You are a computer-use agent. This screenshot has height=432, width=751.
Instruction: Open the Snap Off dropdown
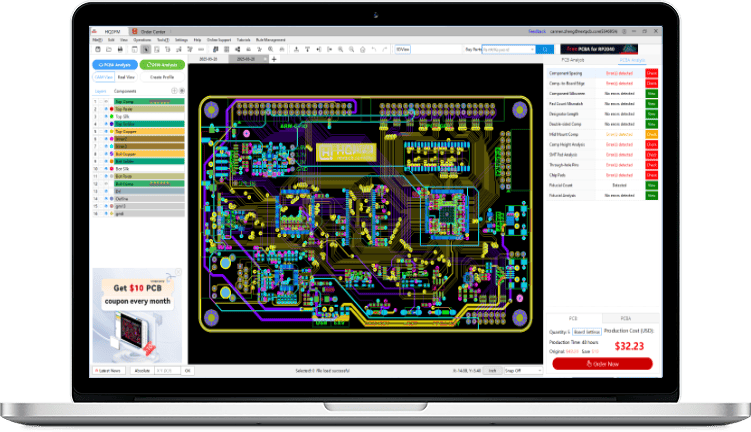[x=522, y=370]
